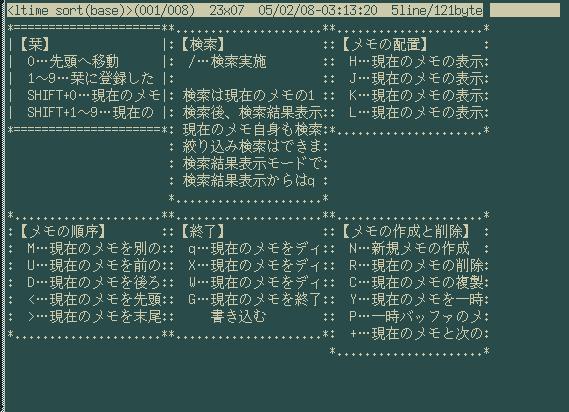Click the '0…先頭へ移動' line
Image resolution: width=569 pixels, height=412 pixels.
73,62
